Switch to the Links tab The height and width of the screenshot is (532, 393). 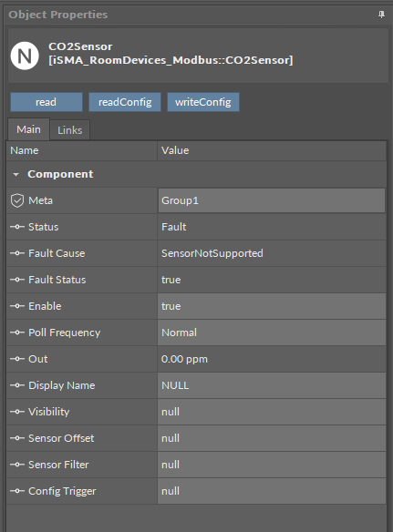(69, 130)
